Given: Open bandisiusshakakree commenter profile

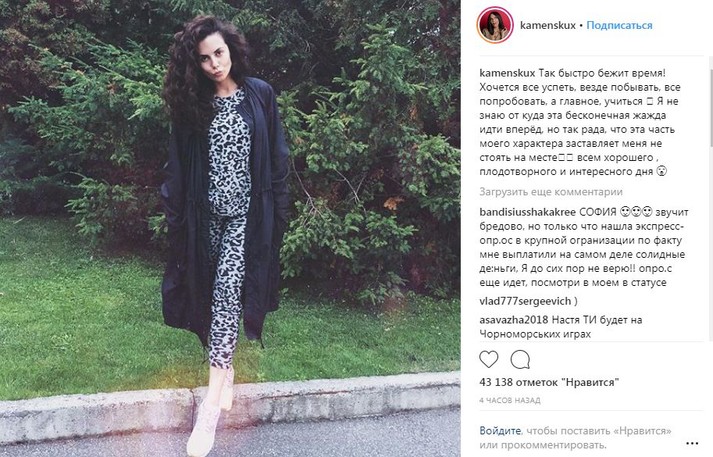Looking at the screenshot, I should pyautogui.click(x=528, y=212).
